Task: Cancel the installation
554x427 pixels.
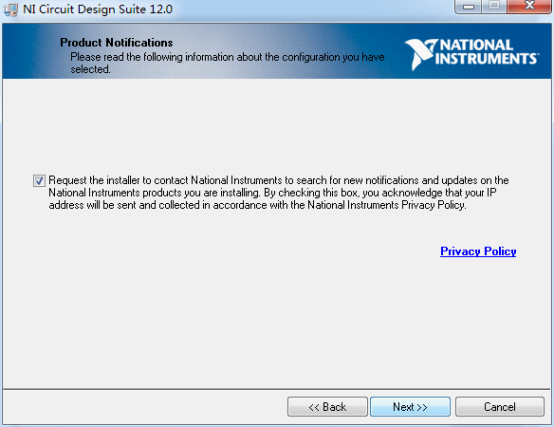Action: pyautogui.click(x=500, y=407)
